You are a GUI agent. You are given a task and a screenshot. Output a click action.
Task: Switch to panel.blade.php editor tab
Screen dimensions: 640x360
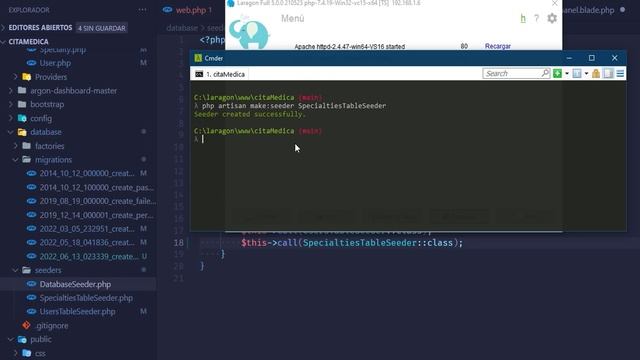point(588,10)
